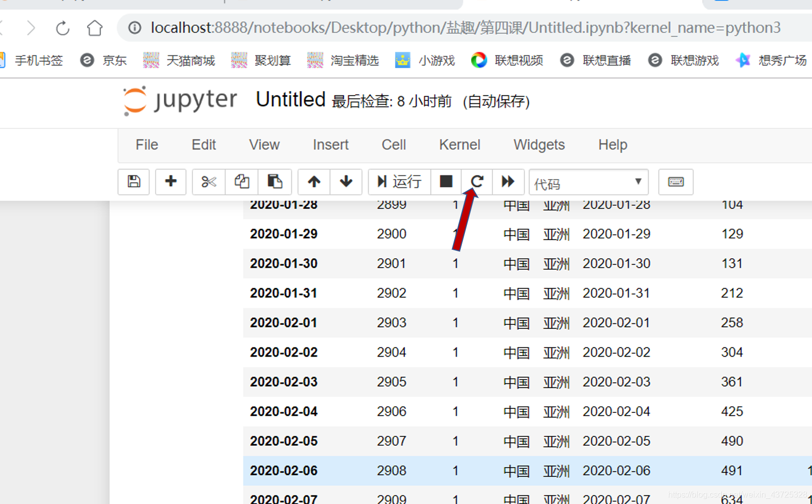The image size is (812, 504).
Task: Click the count 129 cell
Action: pos(732,234)
